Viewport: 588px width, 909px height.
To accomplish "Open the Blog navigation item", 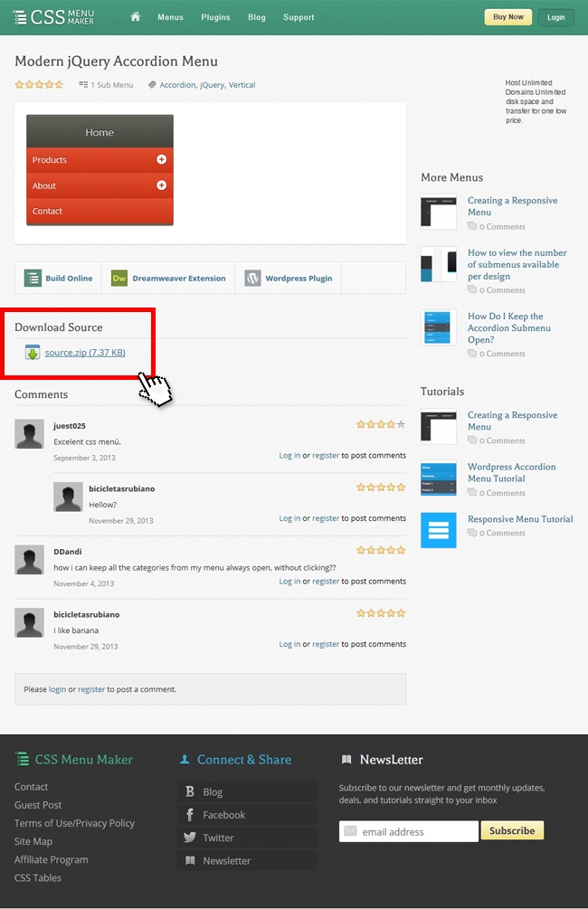I will click(257, 17).
